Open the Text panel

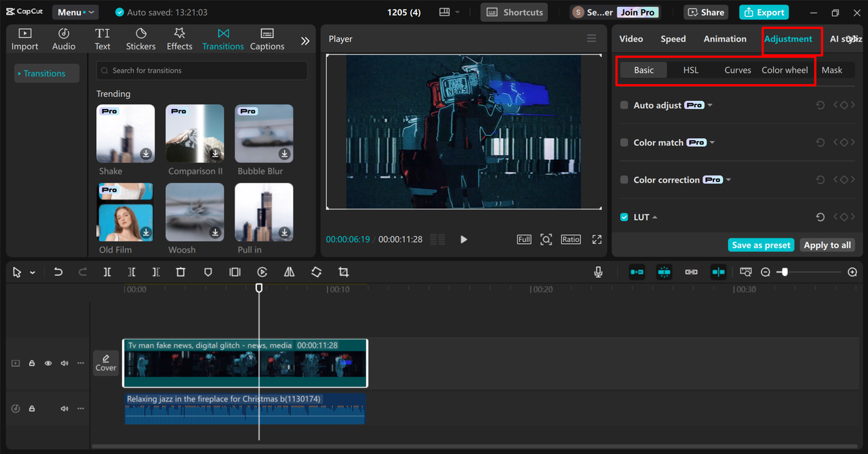102,39
